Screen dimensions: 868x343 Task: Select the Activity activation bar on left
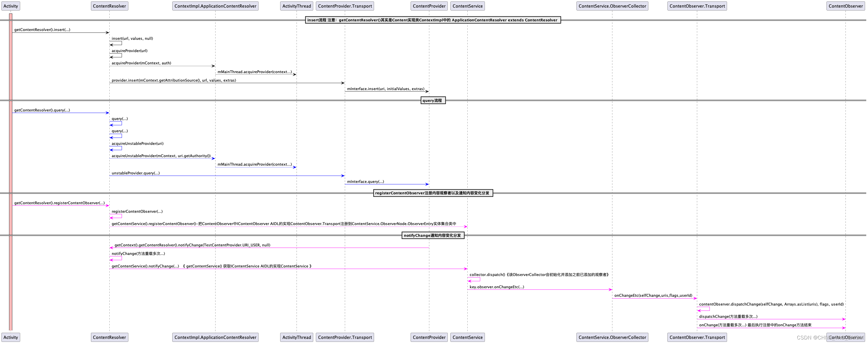(x=11, y=169)
